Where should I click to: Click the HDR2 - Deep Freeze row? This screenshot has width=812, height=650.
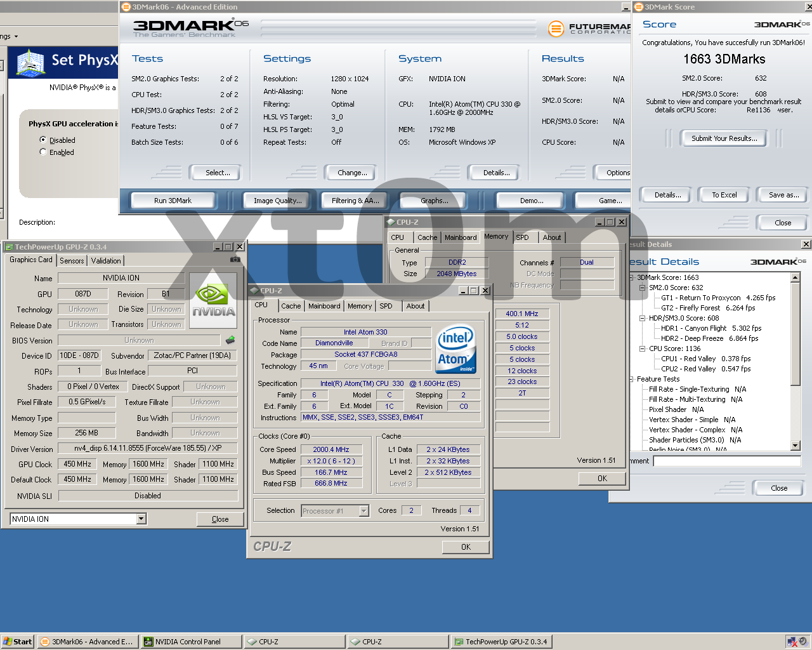tap(709, 338)
